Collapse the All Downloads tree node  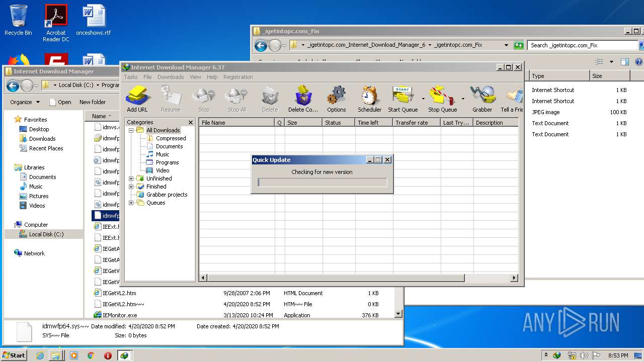131,130
